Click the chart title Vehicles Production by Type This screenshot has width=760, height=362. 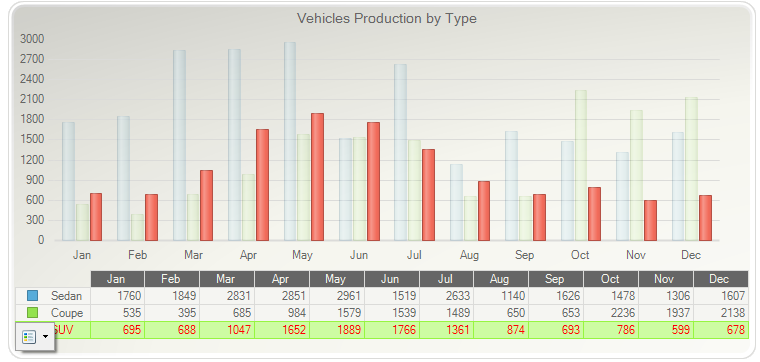pos(387,18)
